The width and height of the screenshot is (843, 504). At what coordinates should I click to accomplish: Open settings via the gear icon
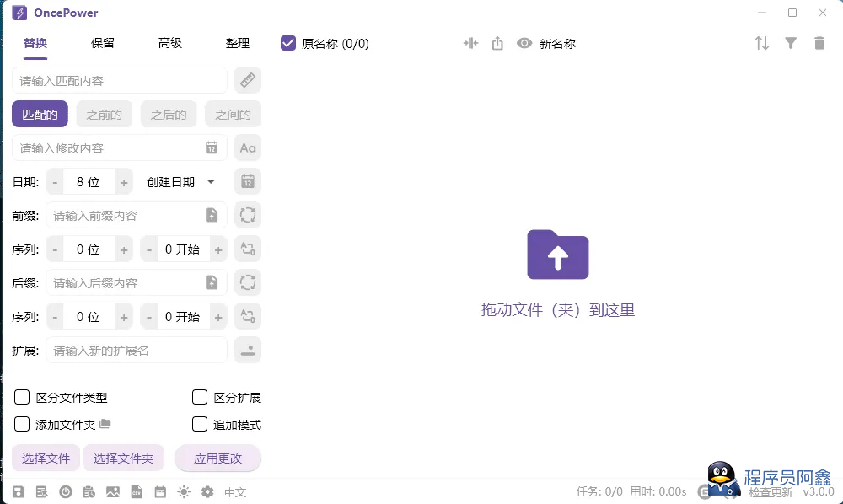tap(207, 492)
